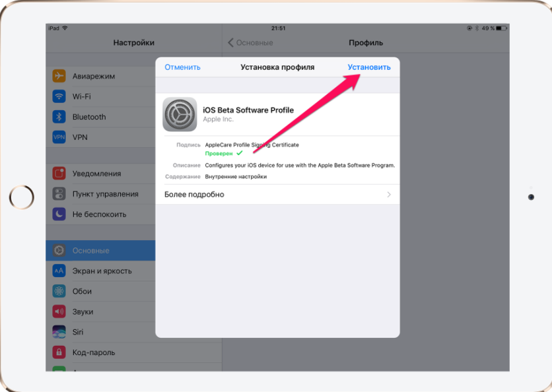Tap the Bluetooth icon in status bar

pyautogui.click(x=477, y=28)
